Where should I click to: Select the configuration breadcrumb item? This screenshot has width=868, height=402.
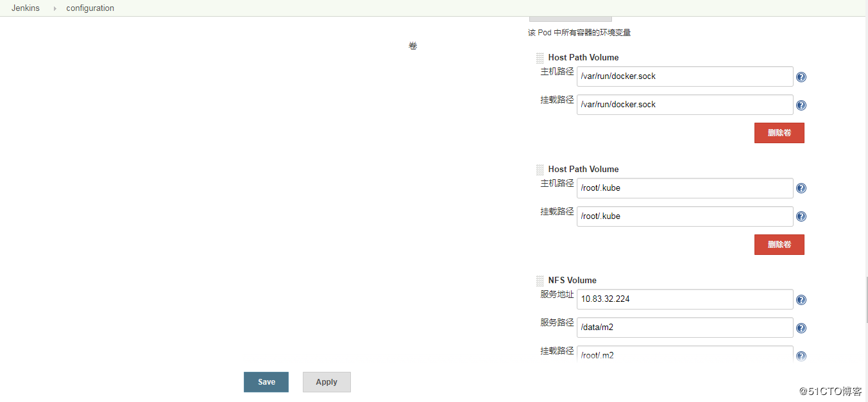90,8
